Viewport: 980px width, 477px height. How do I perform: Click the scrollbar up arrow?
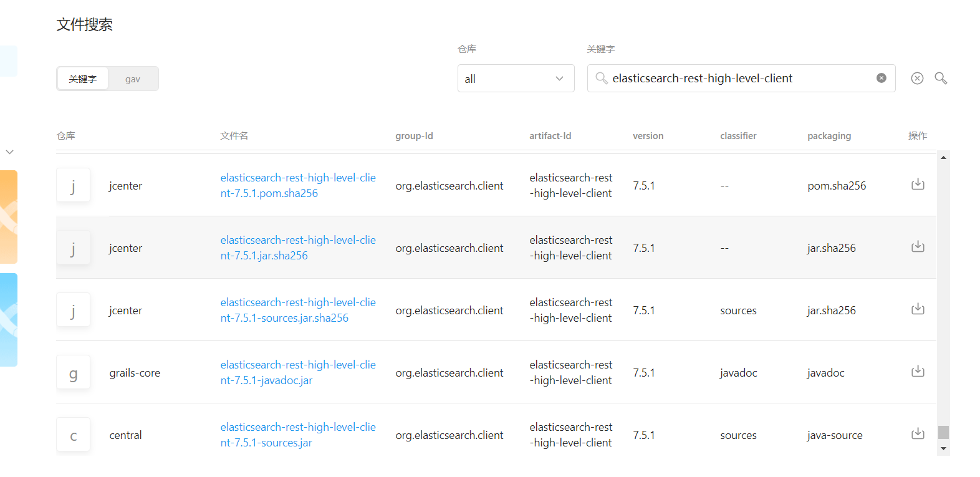coord(943,157)
